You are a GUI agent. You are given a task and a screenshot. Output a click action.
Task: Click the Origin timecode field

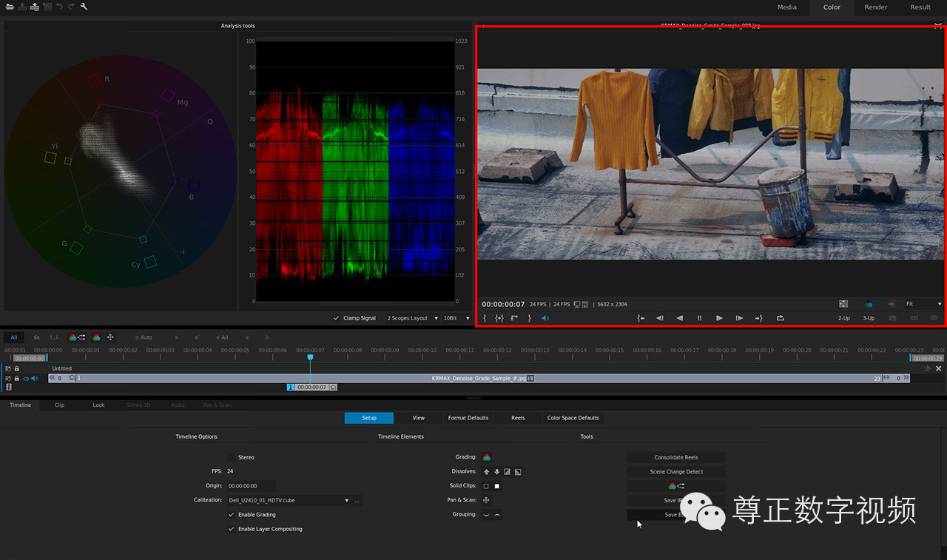pos(252,486)
